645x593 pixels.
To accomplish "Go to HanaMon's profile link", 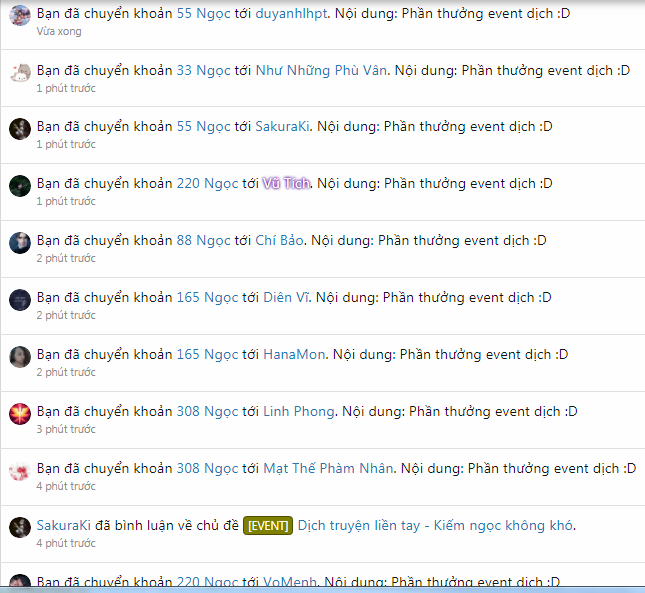I will click(294, 354).
